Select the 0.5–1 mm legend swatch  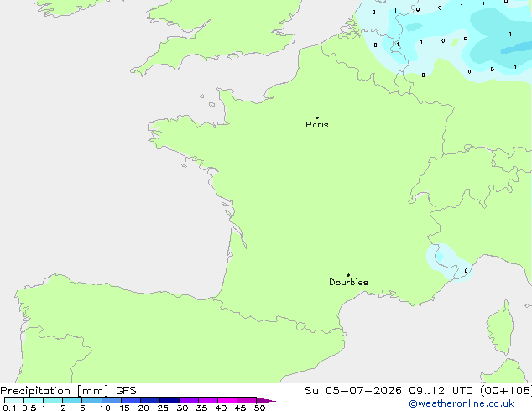[x=34, y=400]
